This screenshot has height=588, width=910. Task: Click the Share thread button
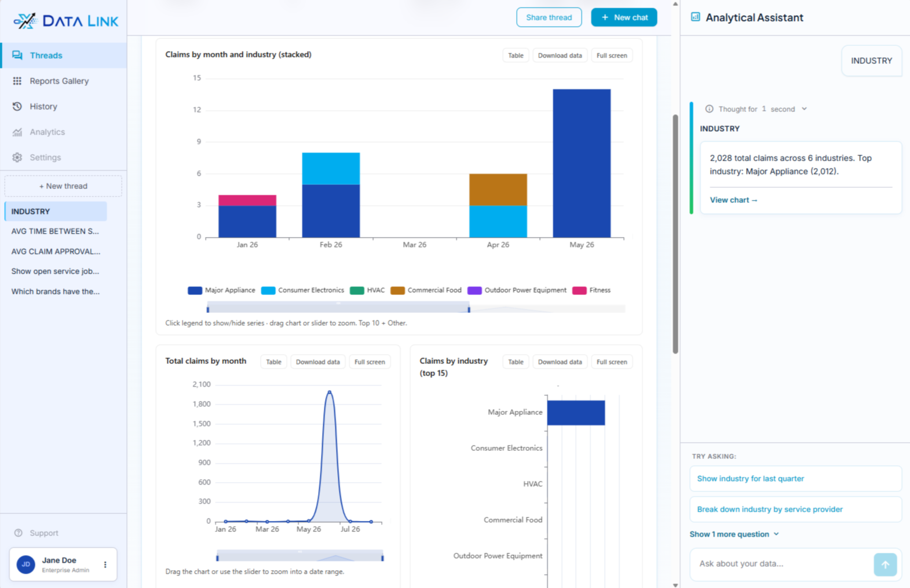pos(549,17)
